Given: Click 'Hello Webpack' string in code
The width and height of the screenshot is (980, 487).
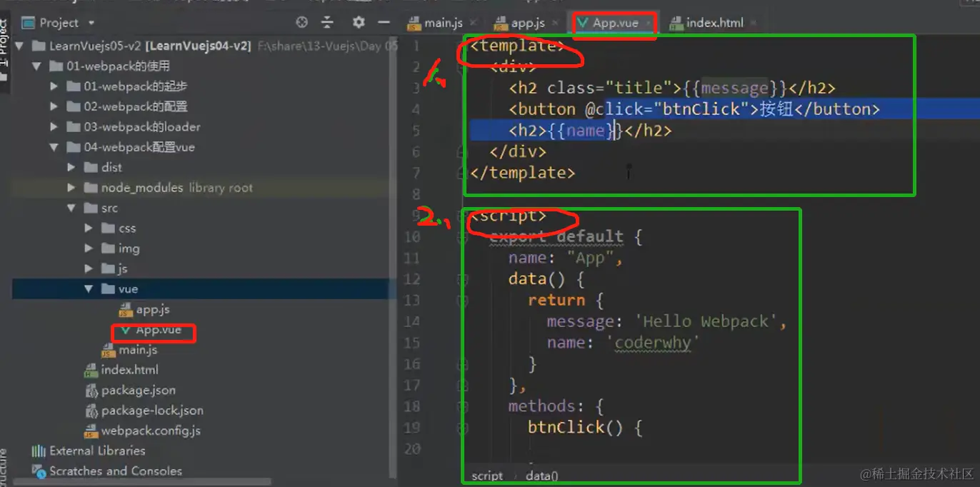Looking at the screenshot, I should tap(706, 321).
